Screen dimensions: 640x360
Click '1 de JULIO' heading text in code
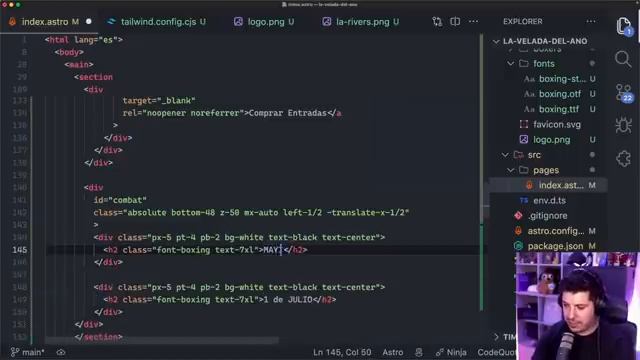(x=288, y=300)
